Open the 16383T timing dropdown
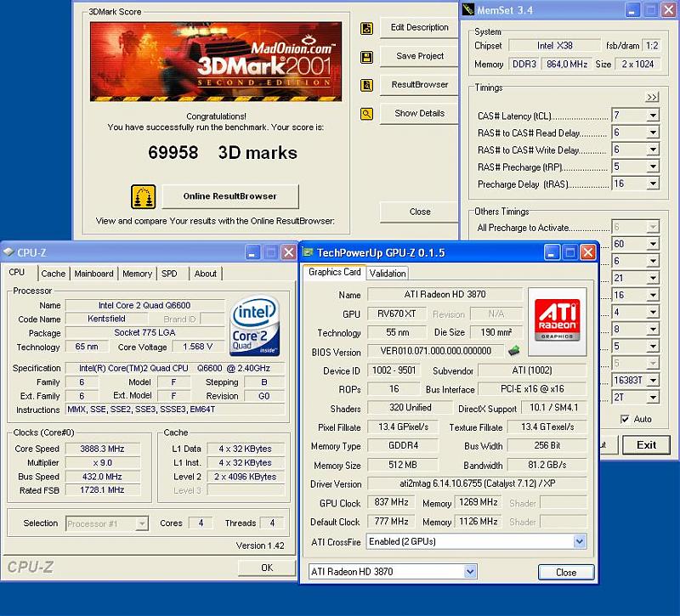Image resolution: width=680 pixels, height=616 pixels. 653,380
